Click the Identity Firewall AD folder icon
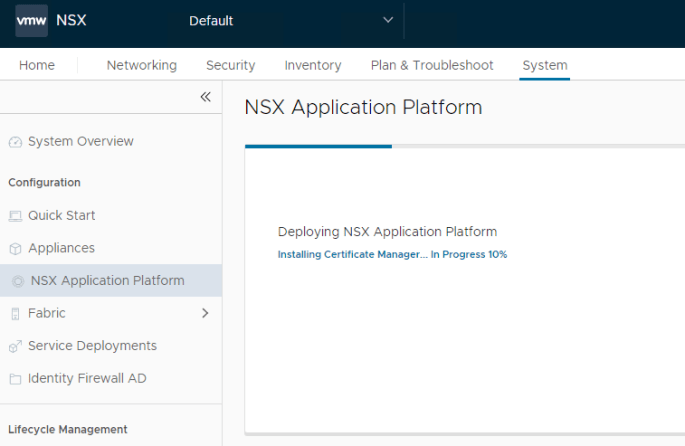The width and height of the screenshot is (685, 446). 15,379
